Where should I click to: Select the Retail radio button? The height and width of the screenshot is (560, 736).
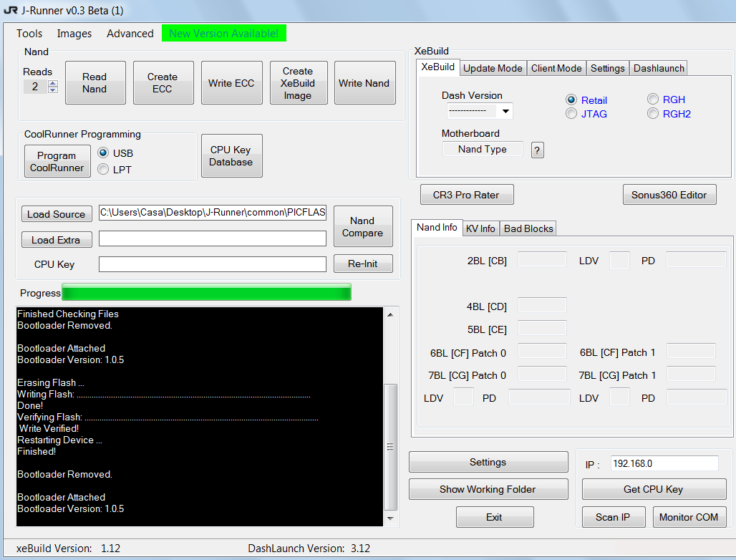(x=571, y=100)
